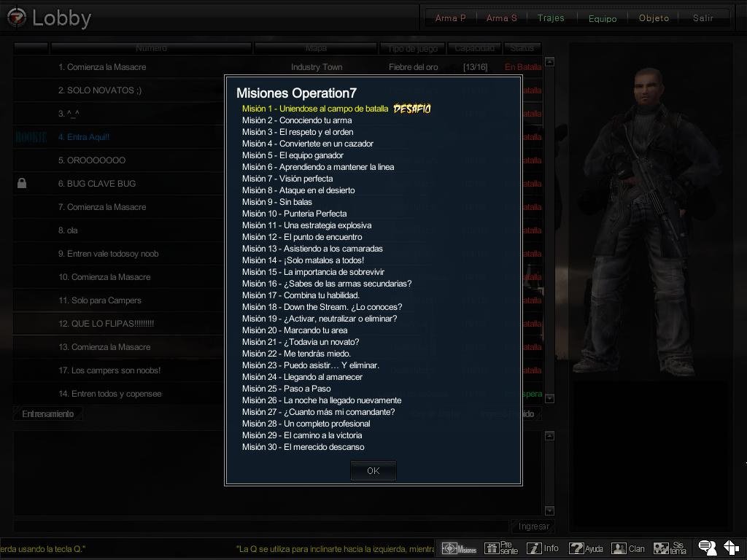Select Misión 28 - Un completo profesional
The image size is (747, 560).
pos(306,424)
